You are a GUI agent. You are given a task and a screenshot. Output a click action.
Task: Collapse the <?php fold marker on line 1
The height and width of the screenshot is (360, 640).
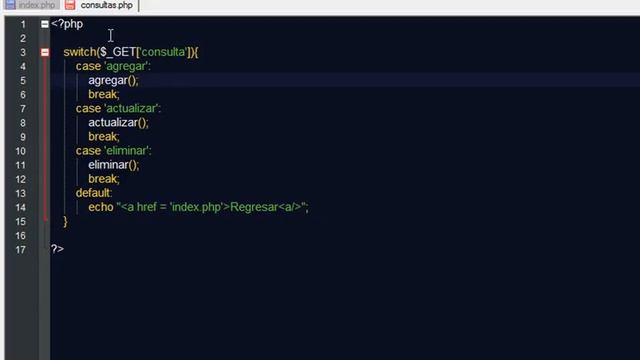pos(44,24)
